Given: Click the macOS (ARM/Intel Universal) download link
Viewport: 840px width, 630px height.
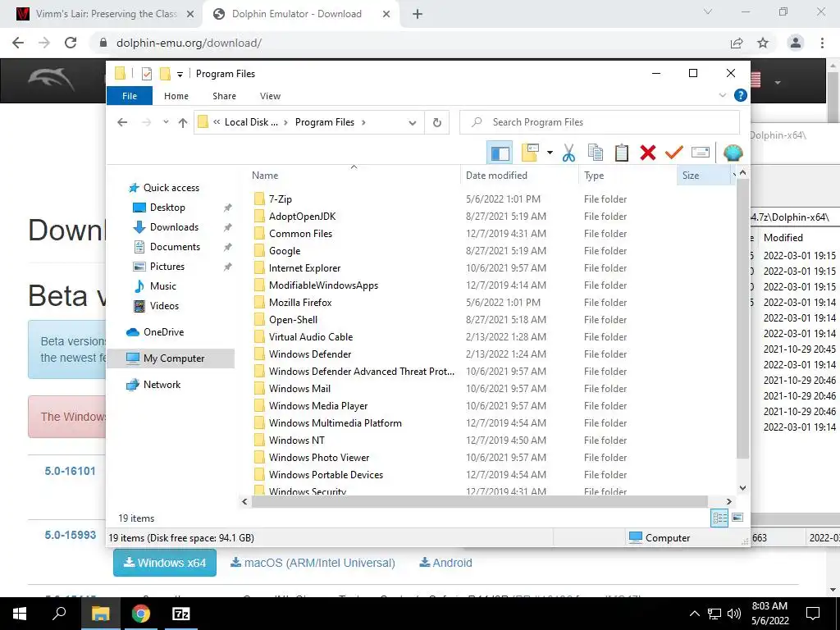Looking at the screenshot, I should pos(313,563).
